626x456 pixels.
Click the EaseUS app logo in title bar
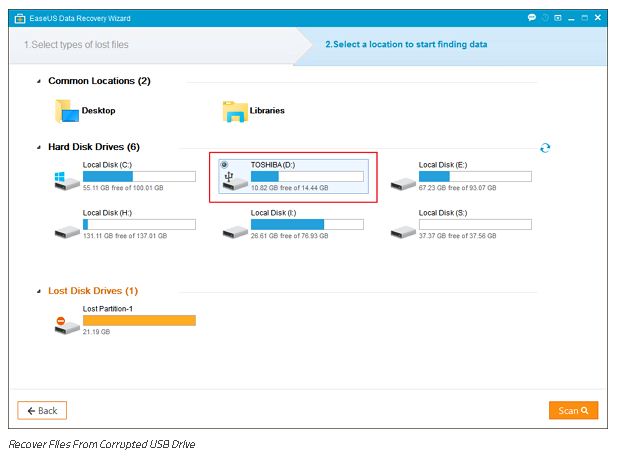pos(20,18)
